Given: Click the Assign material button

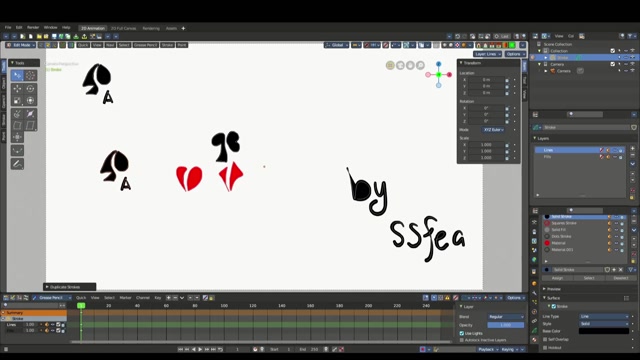Looking at the screenshot, I should [557, 278].
